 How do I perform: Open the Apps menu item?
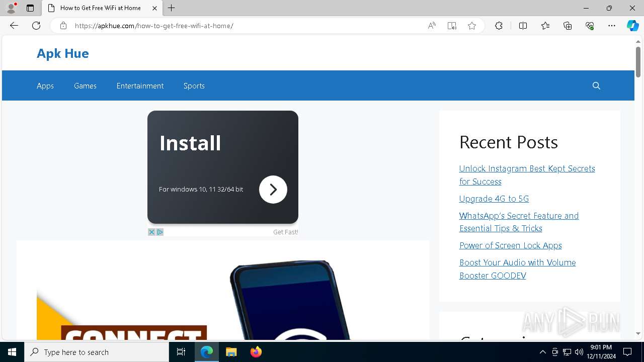[x=45, y=86]
